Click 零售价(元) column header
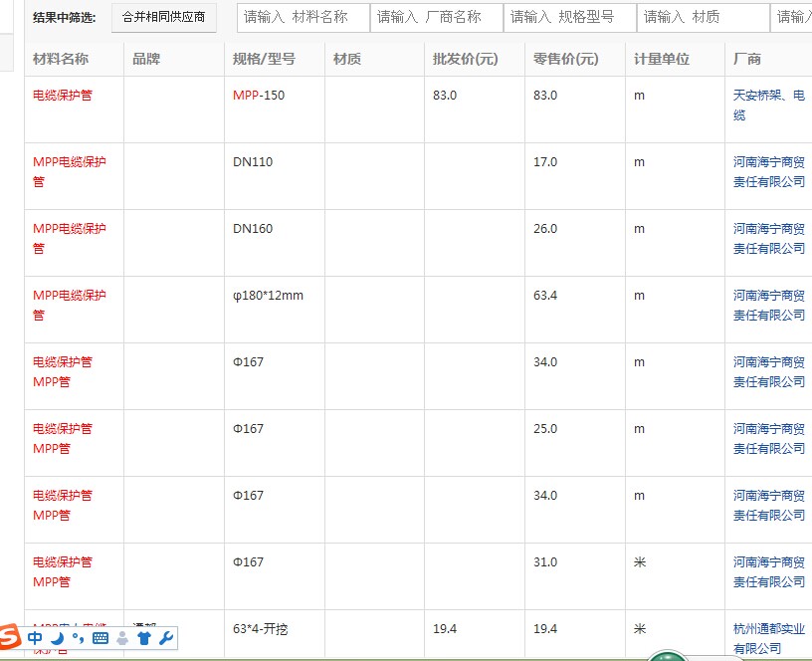The width and height of the screenshot is (812, 661). click(x=566, y=59)
